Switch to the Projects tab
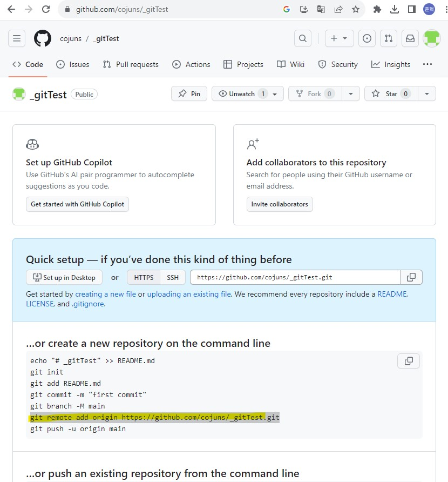The height and width of the screenshot is (482, 448). [243, 64]
